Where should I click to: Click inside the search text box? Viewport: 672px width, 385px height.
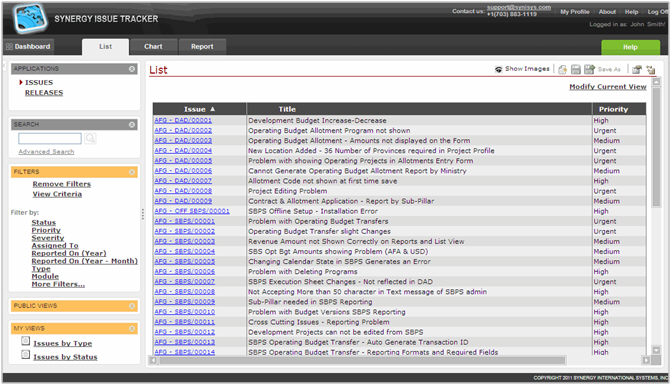50,138
